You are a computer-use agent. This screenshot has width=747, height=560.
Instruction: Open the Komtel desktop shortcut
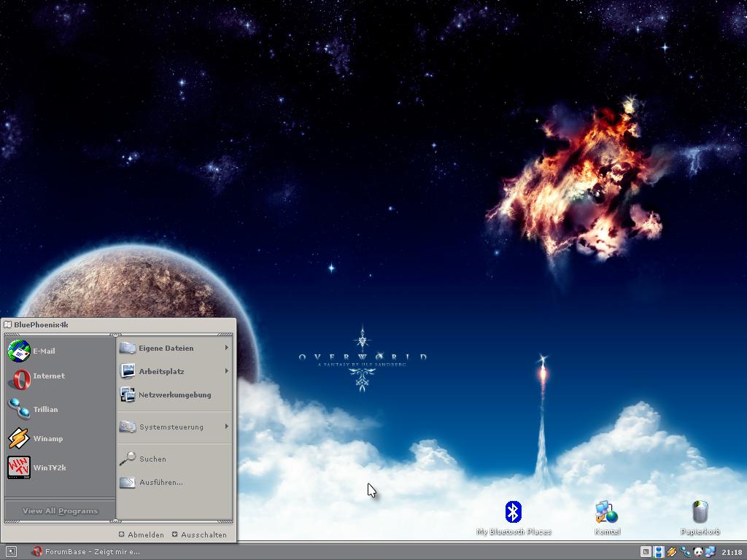pyautogui.click(x=606, y=512)
